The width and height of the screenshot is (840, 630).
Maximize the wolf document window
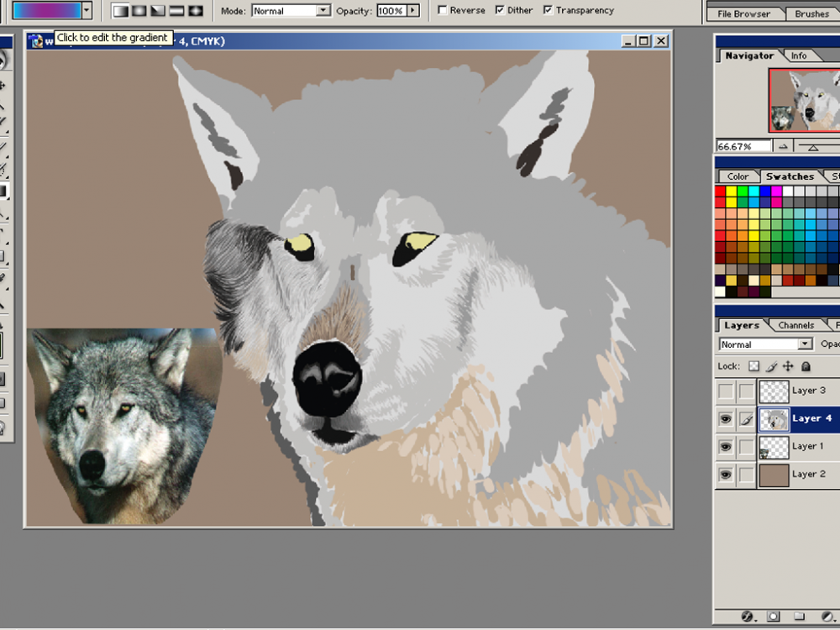pos(644,40)
